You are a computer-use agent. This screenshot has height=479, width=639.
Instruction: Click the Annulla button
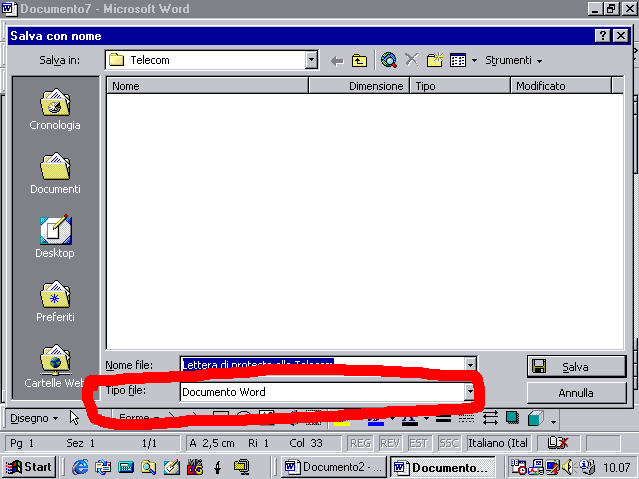pos(576,393)
